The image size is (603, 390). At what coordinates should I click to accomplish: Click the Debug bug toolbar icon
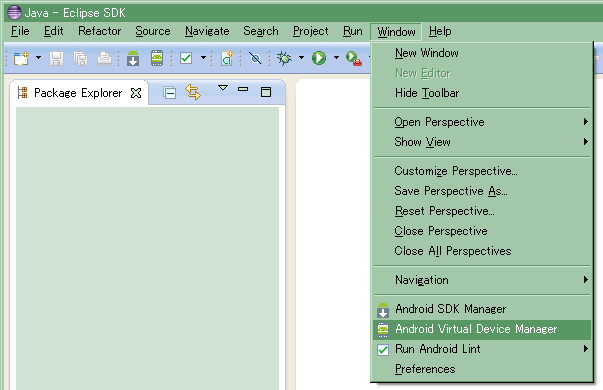pos(284,58)
